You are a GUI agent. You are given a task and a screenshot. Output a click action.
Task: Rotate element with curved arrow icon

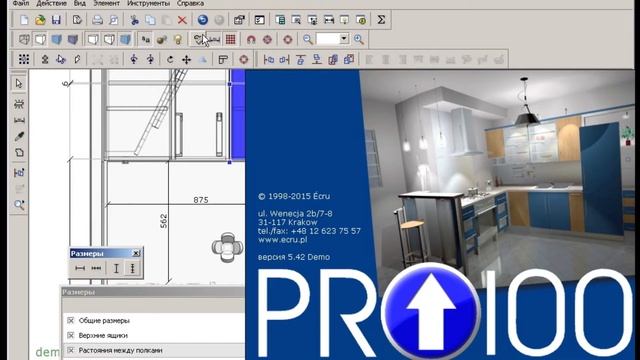coord(170,59)
